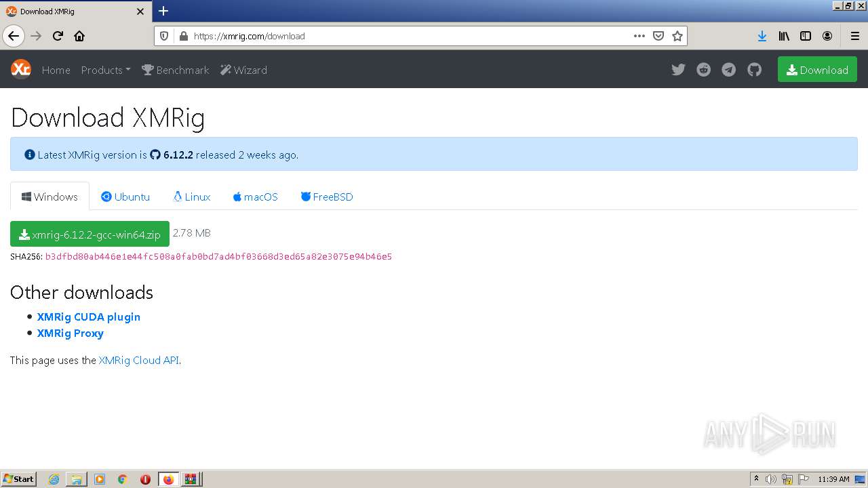Bookmark this page with star icon
This screenshot has width=868, height=488.
tap(677, 36)
